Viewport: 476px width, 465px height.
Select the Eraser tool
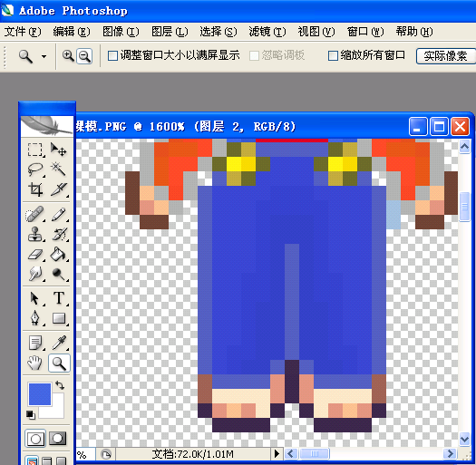click(x=35, y=255)
